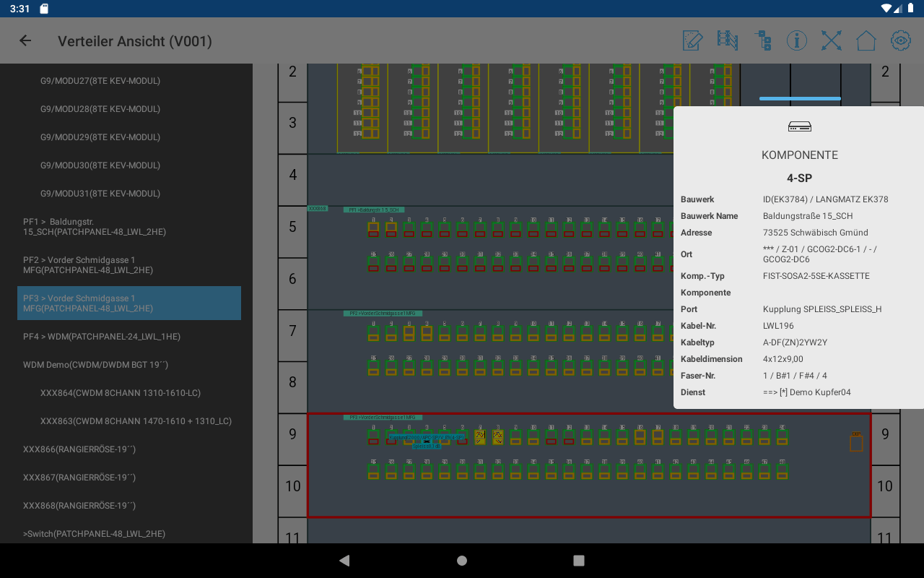Click the blue highlight bar above the popup

pyautogui.click(x=800, y=98)
